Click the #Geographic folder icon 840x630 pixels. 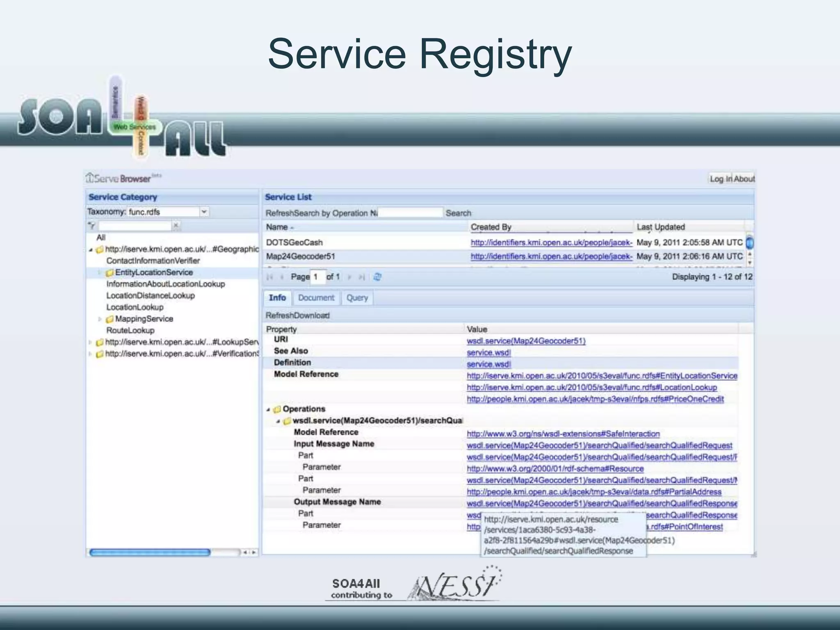[x=100, y=249]
